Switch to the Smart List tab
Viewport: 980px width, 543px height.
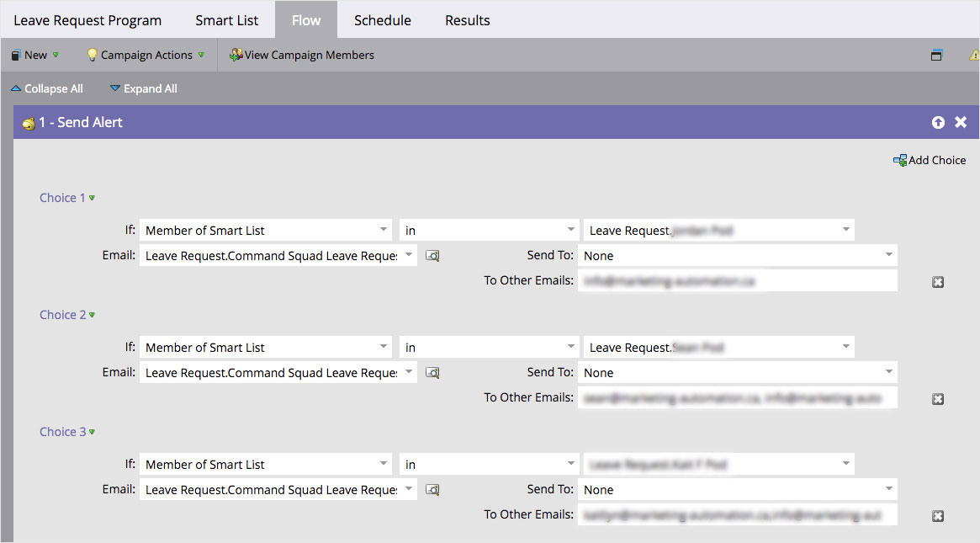point(226,20)
